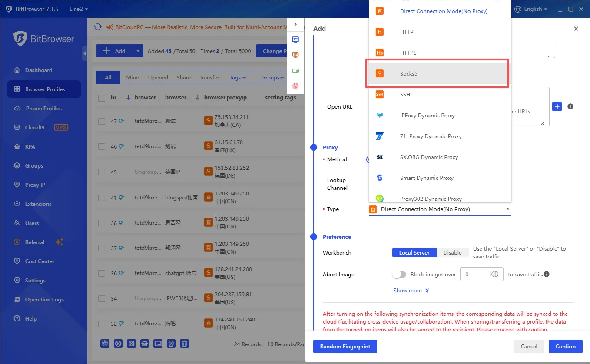Click the square X icon in bottom toolbar
The image size is (590, 364).
131,344
